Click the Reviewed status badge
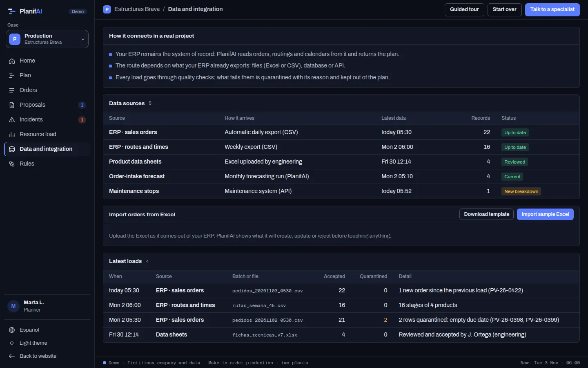The image size is (588, 368). tap(514, 162)
